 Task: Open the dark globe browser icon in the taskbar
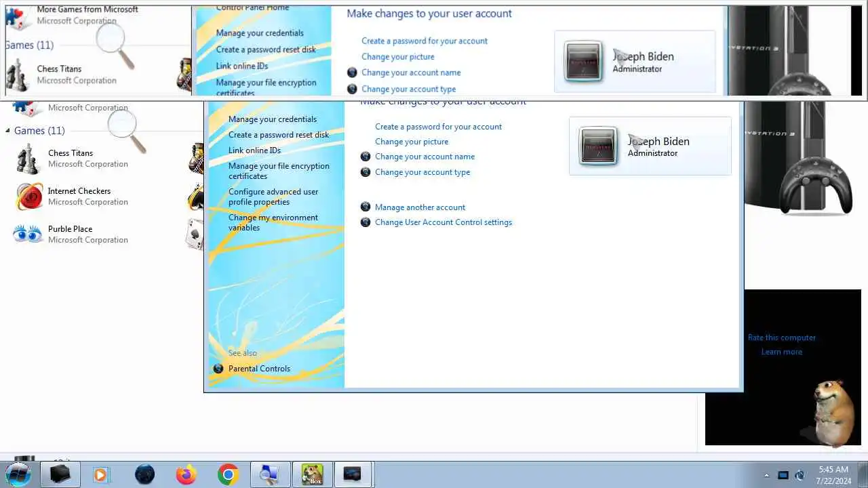coord(144,474)
